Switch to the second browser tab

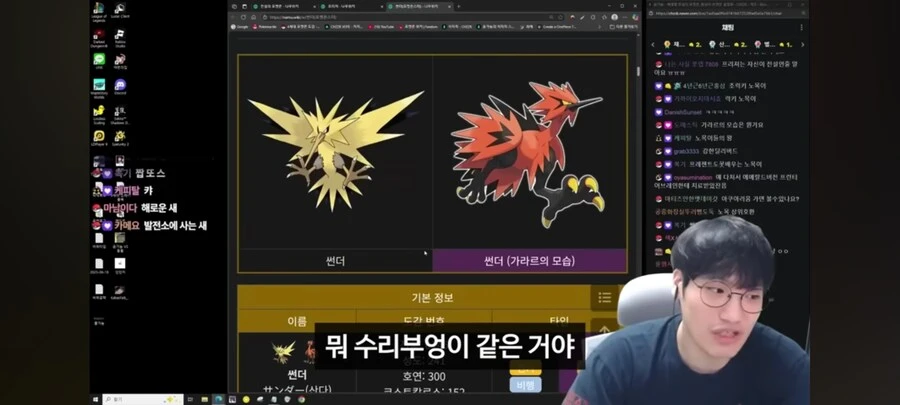coord(350,6)
